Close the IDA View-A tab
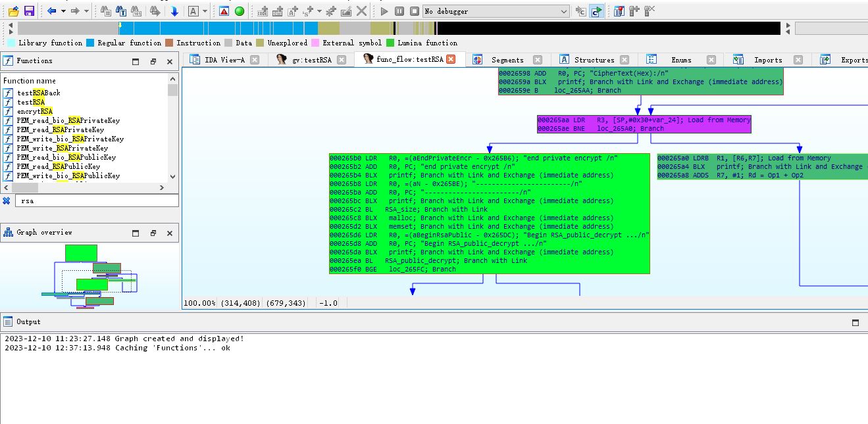This screenshot has height=424, width=868. (255, 60)
